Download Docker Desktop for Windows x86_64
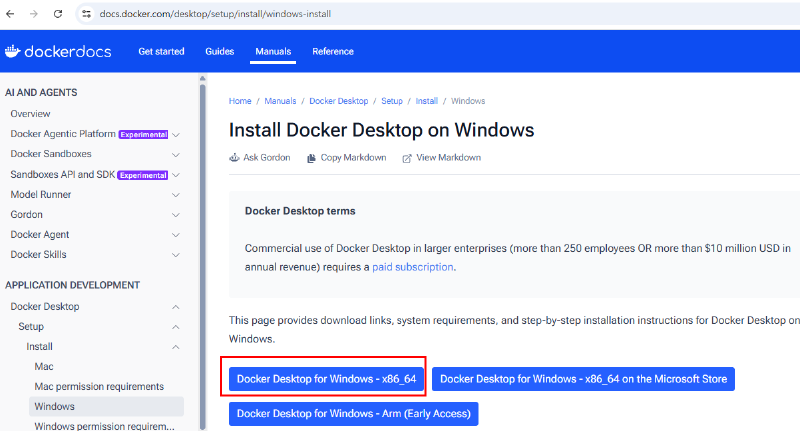The width and height of the screenshot is (800, 431). (327, 379)
